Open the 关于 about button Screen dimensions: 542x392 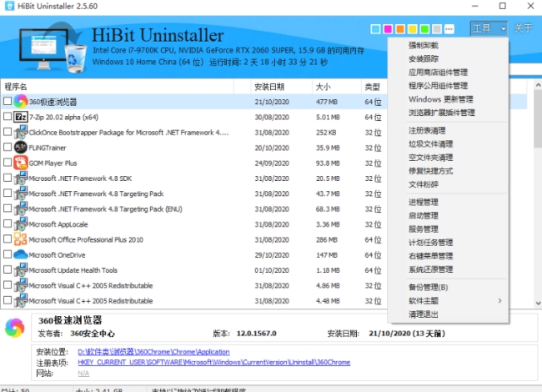[523, 28]
